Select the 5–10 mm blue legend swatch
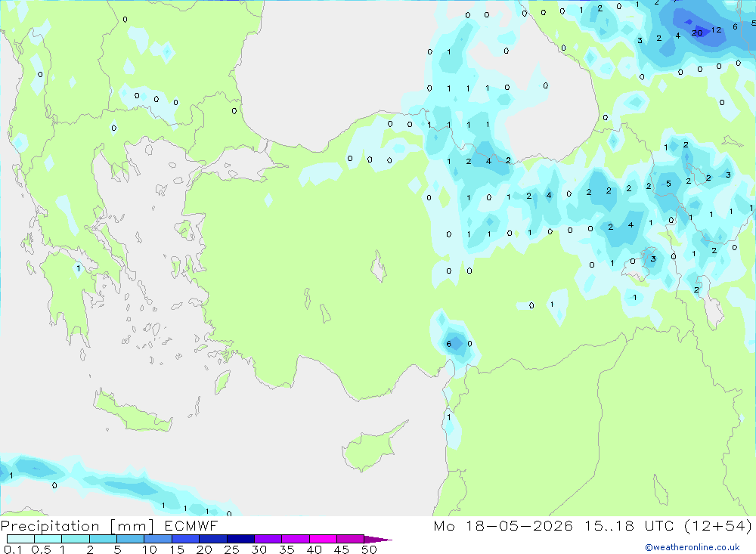 pos(130,539)
